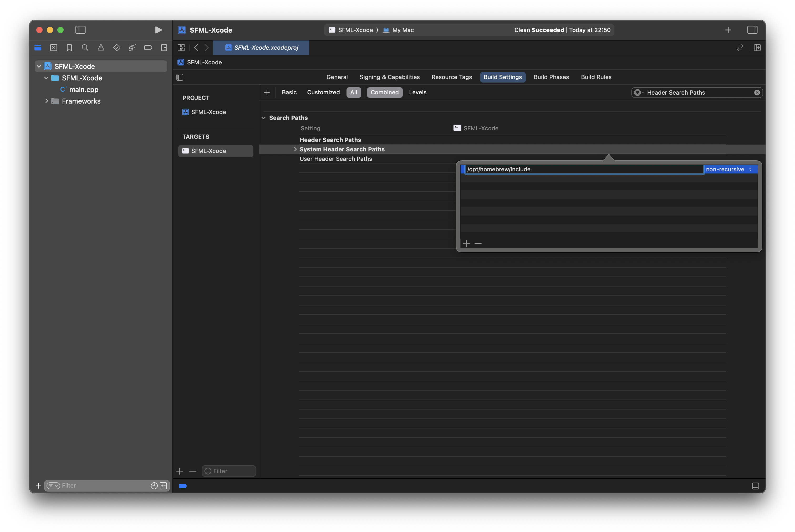Viewport: 795px width, 532px height.
Task: Open the related items grid icon
Action: tap(181, 48)
